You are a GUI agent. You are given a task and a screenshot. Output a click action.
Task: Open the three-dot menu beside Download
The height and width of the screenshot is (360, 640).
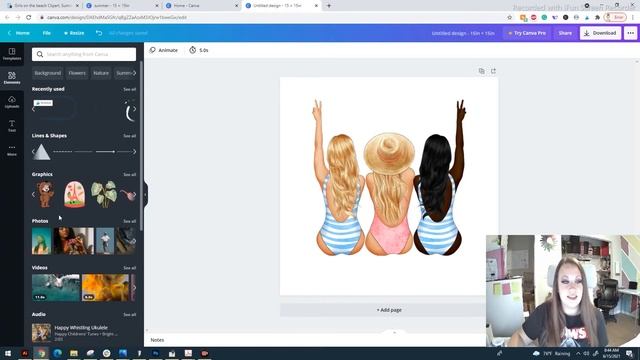(631, 33)
